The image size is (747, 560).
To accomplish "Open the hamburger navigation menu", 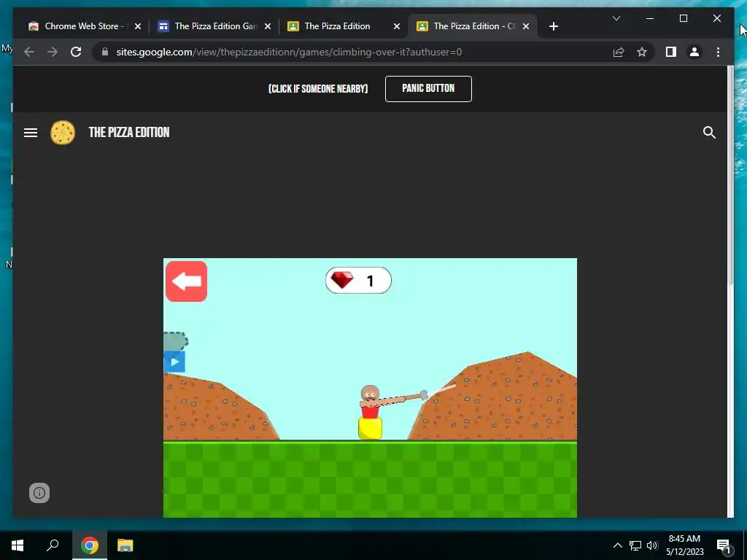I will [x=31, y=133].
